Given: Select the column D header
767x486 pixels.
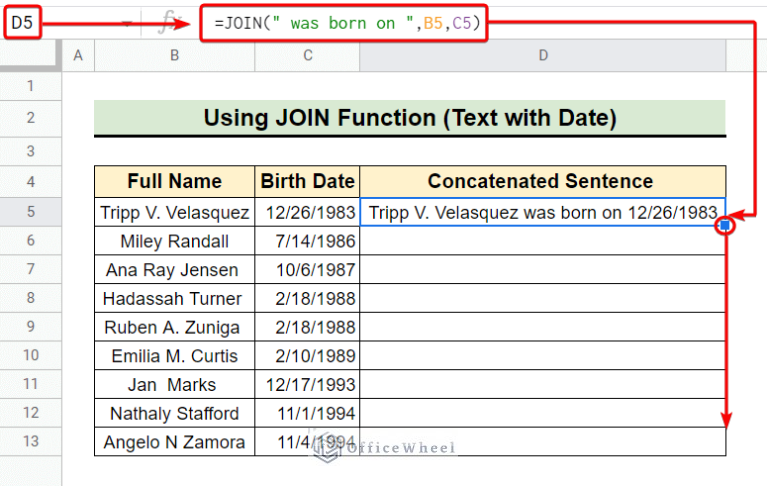Looking at the screenshot, I should pyautogui.click(x=542, y=56).
